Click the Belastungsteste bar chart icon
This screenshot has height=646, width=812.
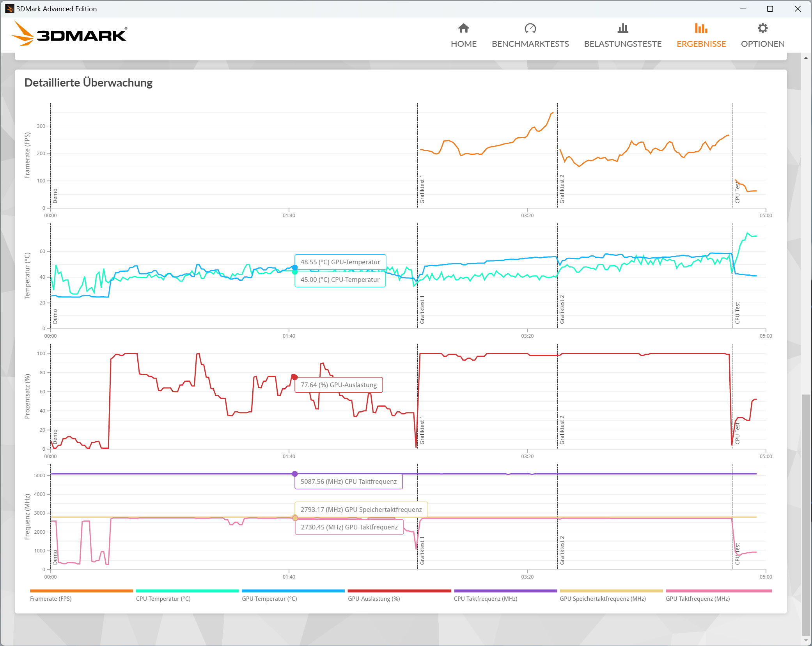(622, 28)
